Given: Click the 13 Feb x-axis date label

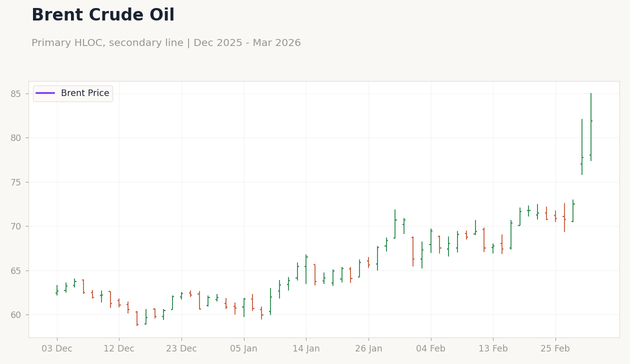Looking at the screenshot, I should click(493, 348).
